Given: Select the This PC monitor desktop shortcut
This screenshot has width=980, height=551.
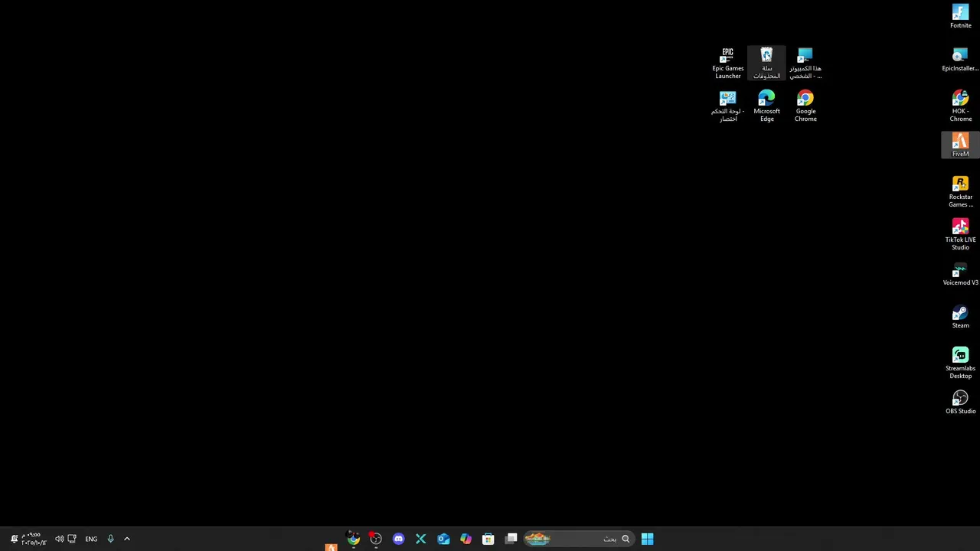Looking at the screenshot, I should 805,63.
